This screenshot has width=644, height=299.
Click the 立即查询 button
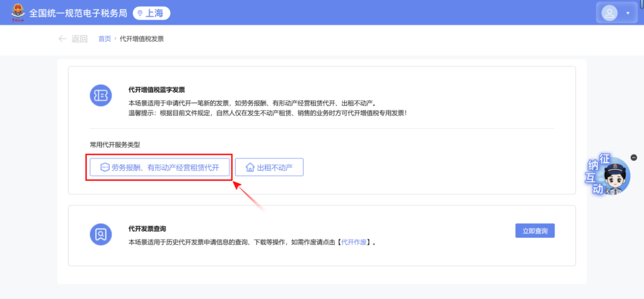pyautogui.click(x=535, y=231)
